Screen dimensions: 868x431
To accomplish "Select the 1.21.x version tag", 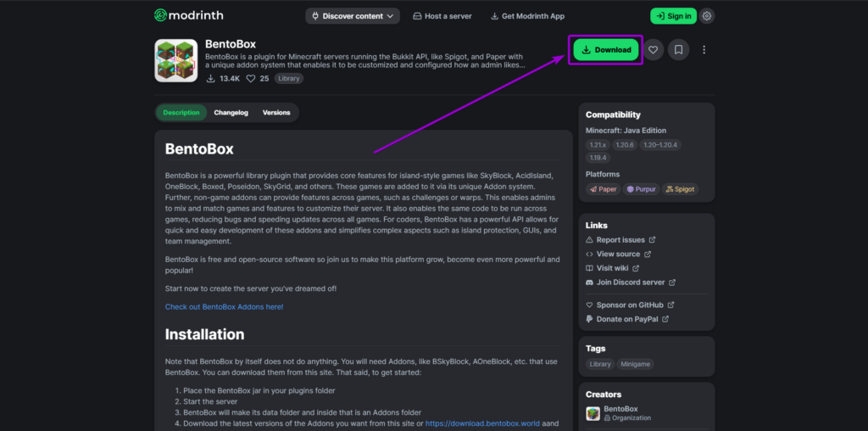I will (x=598, y=144).
